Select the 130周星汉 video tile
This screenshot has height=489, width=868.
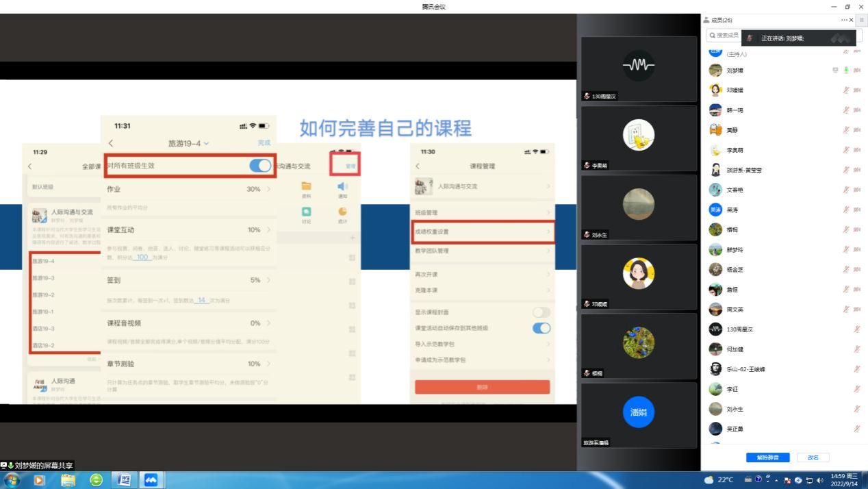[639, 68]
